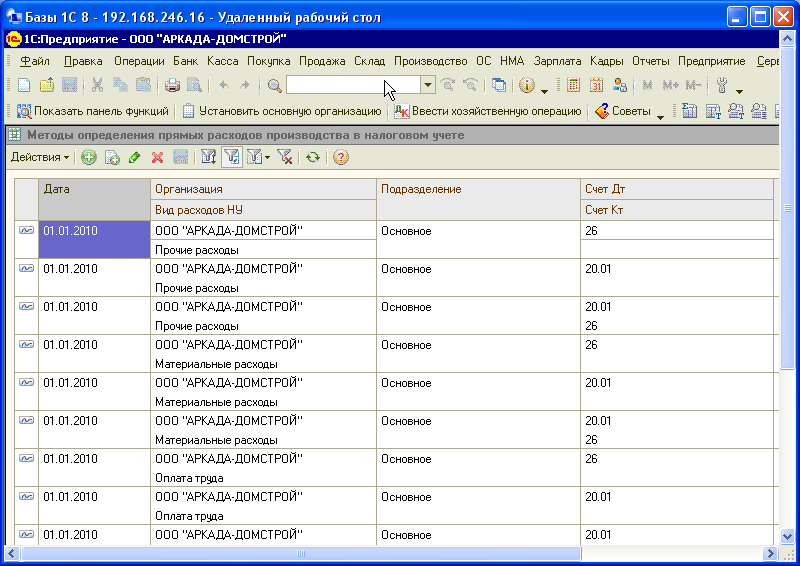Click the Организация column header
Viewport: 800px width, 566px height.
[263, 189]
